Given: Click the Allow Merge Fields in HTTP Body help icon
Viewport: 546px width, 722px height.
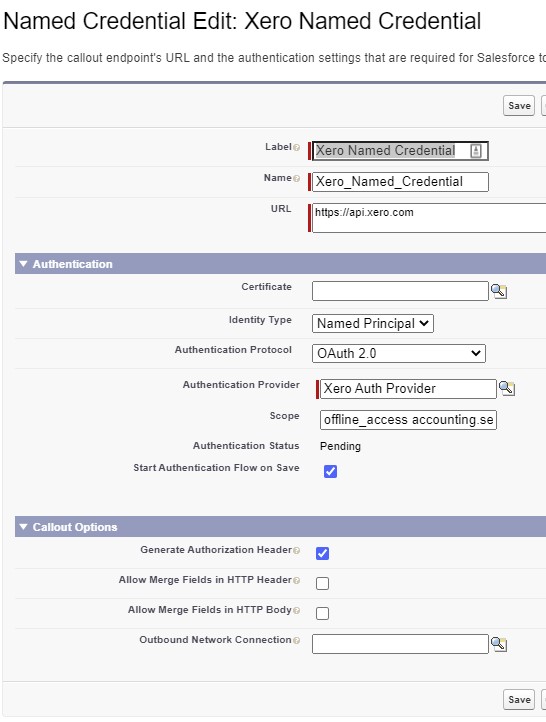Looking at the screenshot, I should pos(296,610).
